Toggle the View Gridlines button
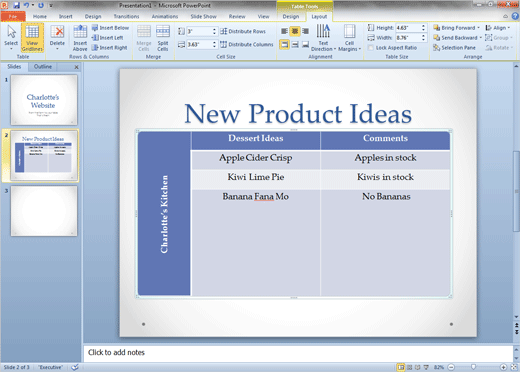Screen dimensions: 520x372 coord(32,38)
